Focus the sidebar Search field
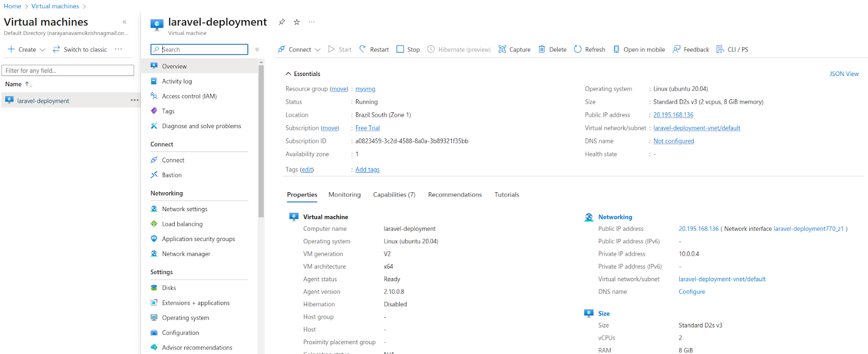868x354 pixels. click(199, 49)
